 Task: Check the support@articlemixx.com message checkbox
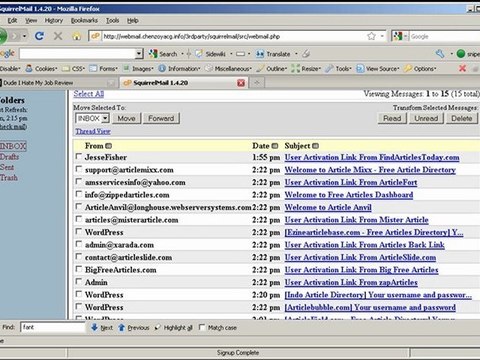tap(79, 169)
